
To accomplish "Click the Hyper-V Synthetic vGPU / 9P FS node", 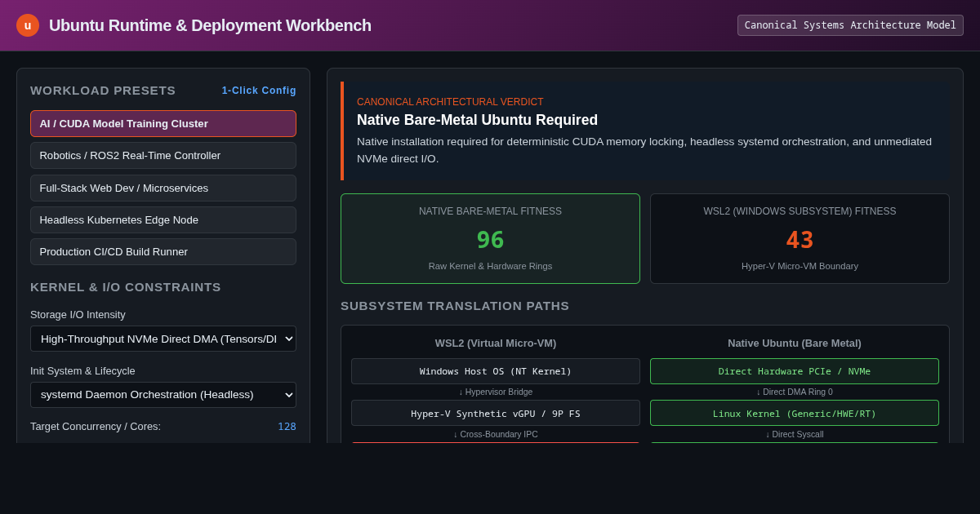I will tap(496, 414).
